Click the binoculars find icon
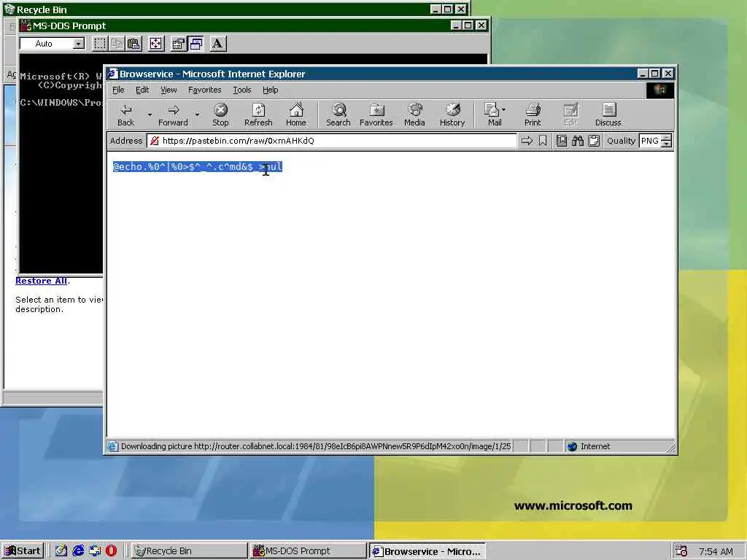Screen dimensions: 747x560 [x=578, y=141]
